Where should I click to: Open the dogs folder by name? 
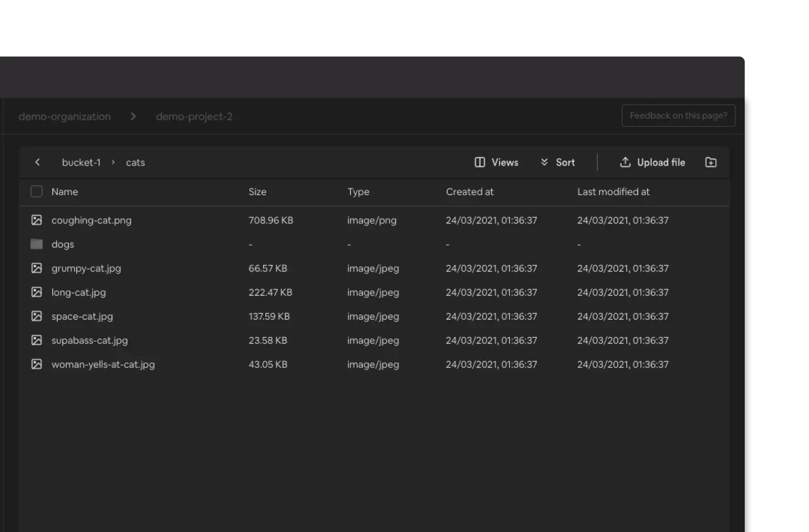tap(63, 244)
